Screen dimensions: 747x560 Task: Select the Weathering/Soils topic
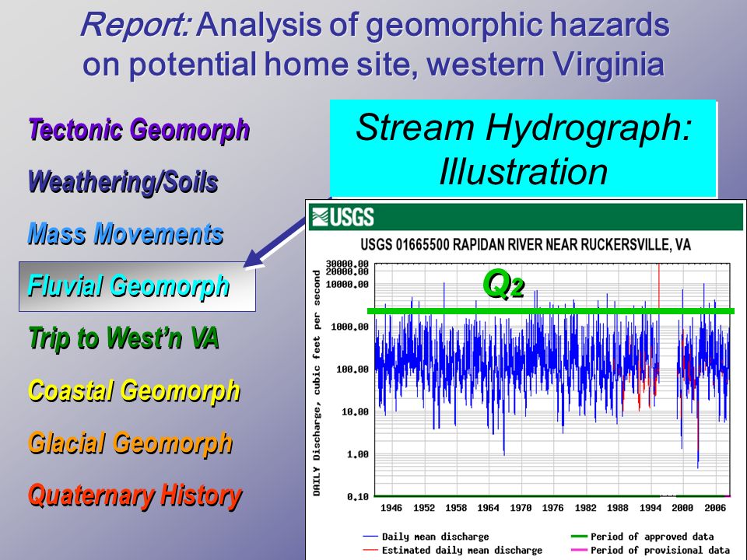point(123,181)
